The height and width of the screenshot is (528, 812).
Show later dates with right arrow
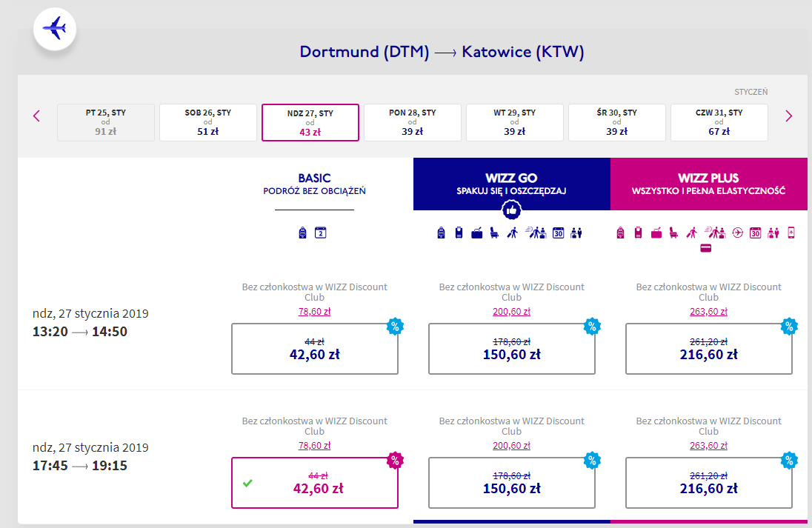pos(788,116)
